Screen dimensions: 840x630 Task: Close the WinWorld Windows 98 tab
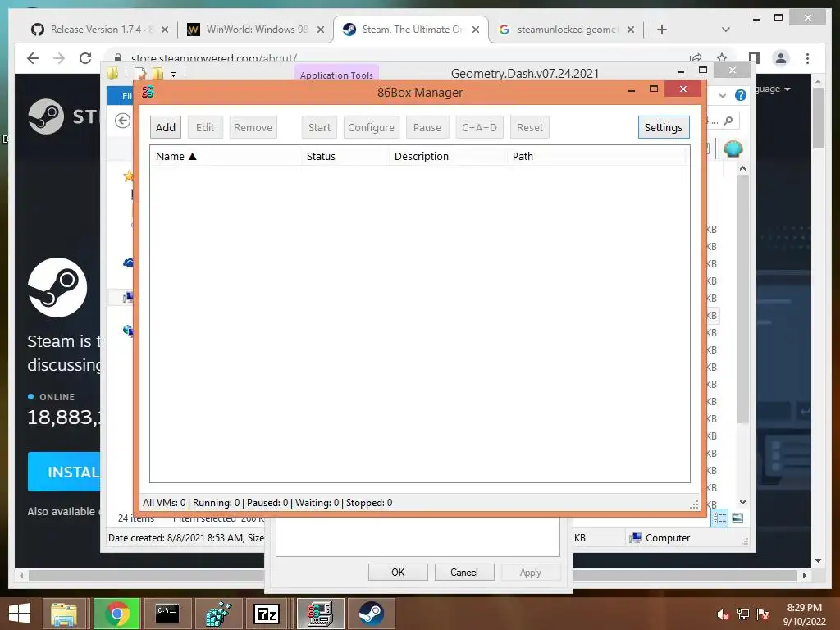point(321,30)
